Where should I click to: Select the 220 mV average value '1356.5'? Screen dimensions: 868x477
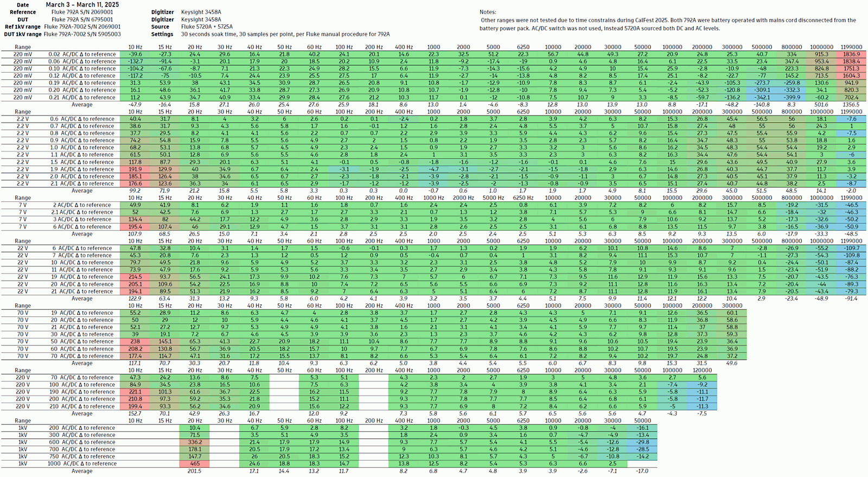coord(851,105)
